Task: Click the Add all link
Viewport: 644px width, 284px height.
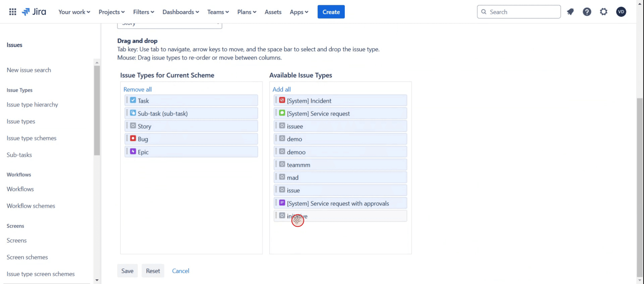Action: point(281,89)
